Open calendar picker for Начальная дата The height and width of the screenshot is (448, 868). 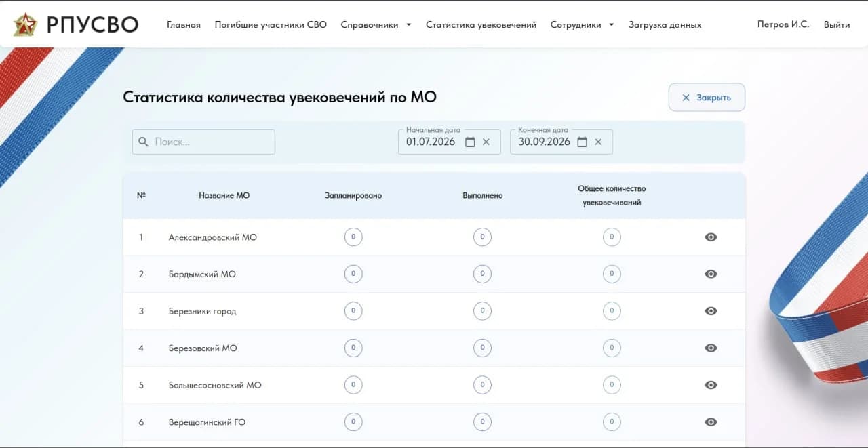click(470, 142)
